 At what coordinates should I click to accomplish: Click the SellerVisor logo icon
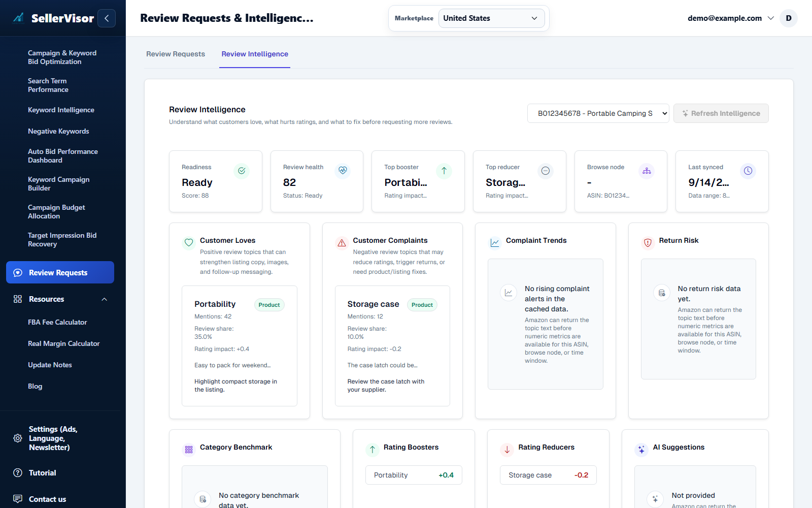18,18
